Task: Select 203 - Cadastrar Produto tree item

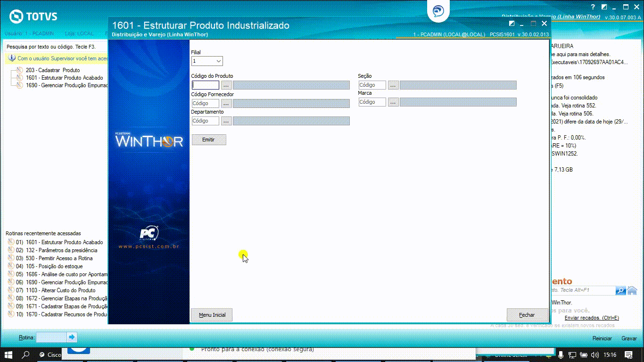Action: [x=53, y=70]
